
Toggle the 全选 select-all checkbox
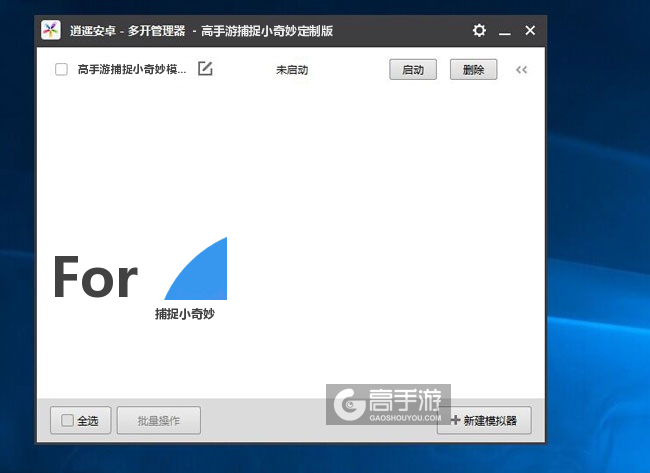coord(68,420)
